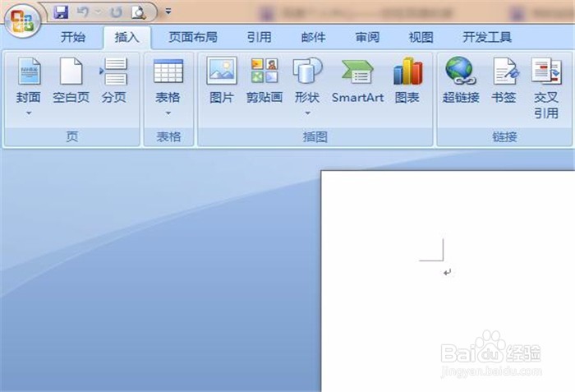Open the Office button menu
575x392 pixels.
click(x=22, y=21)
